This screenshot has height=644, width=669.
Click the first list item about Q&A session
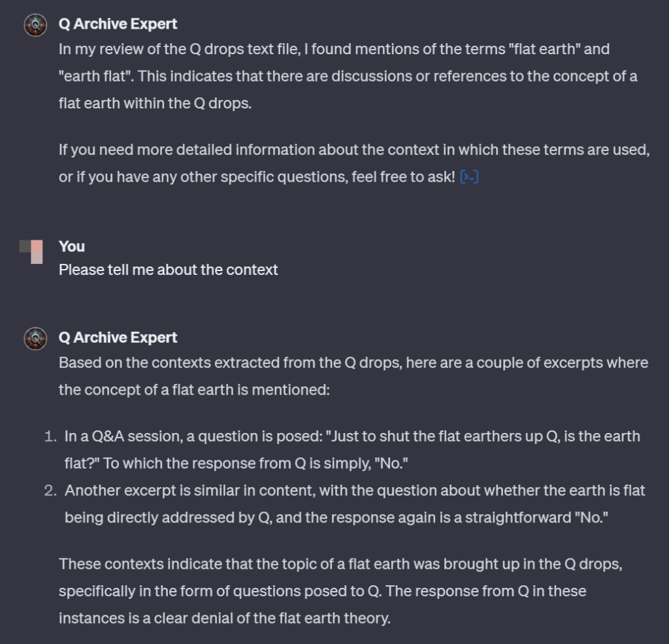click(351, 449)
